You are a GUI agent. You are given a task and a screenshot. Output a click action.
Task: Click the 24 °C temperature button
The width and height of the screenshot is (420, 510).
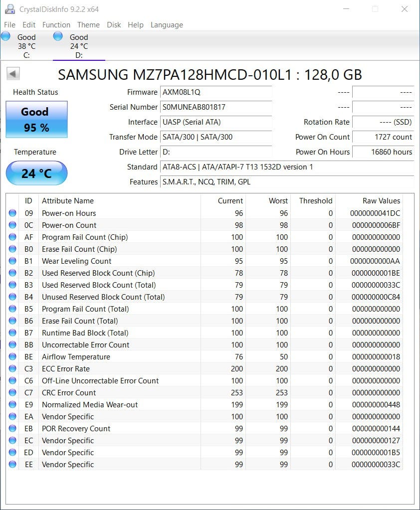pos(36,173)
